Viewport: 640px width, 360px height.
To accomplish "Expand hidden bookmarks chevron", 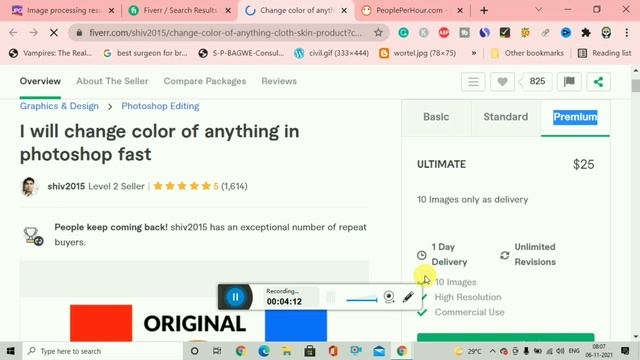I will 473,53.
